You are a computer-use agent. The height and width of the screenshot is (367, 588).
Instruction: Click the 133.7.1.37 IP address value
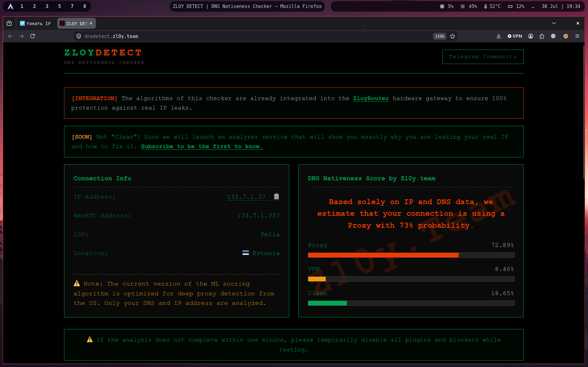tap(246, 197)
